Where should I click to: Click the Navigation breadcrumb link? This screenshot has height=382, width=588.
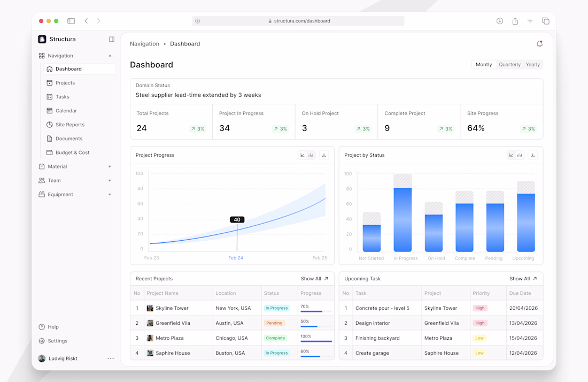(144, 43)
